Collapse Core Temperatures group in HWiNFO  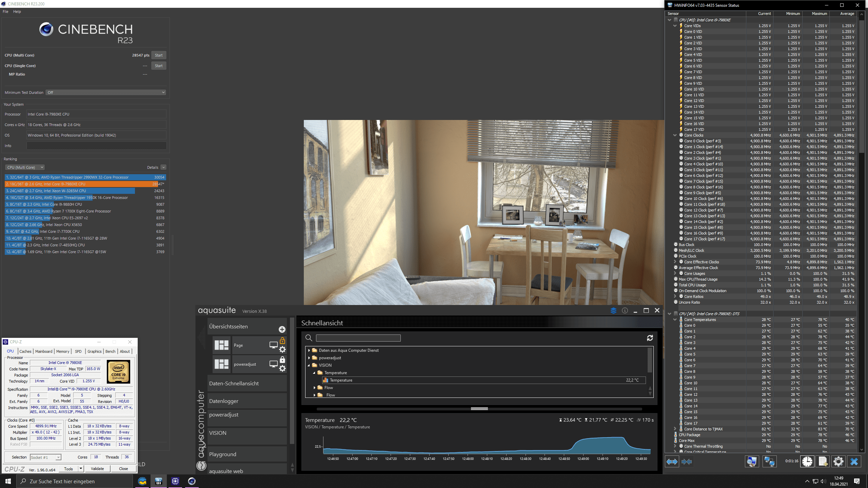pos(675,320)
